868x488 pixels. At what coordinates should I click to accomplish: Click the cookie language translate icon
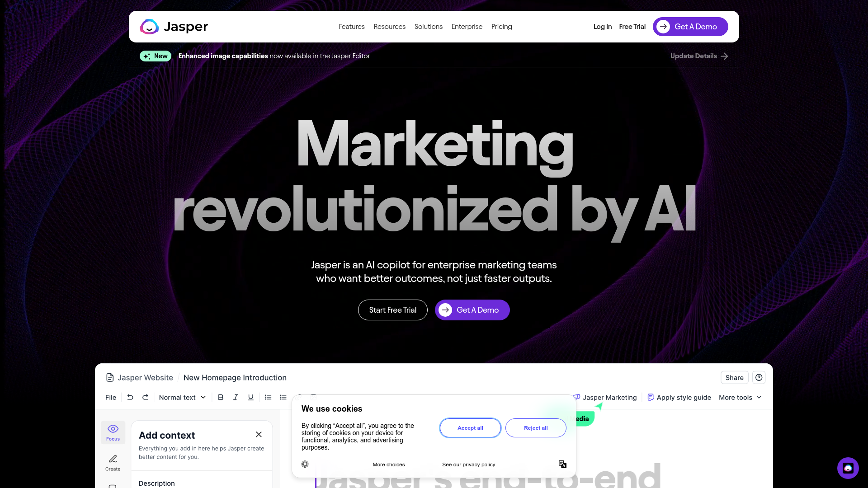(x=562, y=464)
